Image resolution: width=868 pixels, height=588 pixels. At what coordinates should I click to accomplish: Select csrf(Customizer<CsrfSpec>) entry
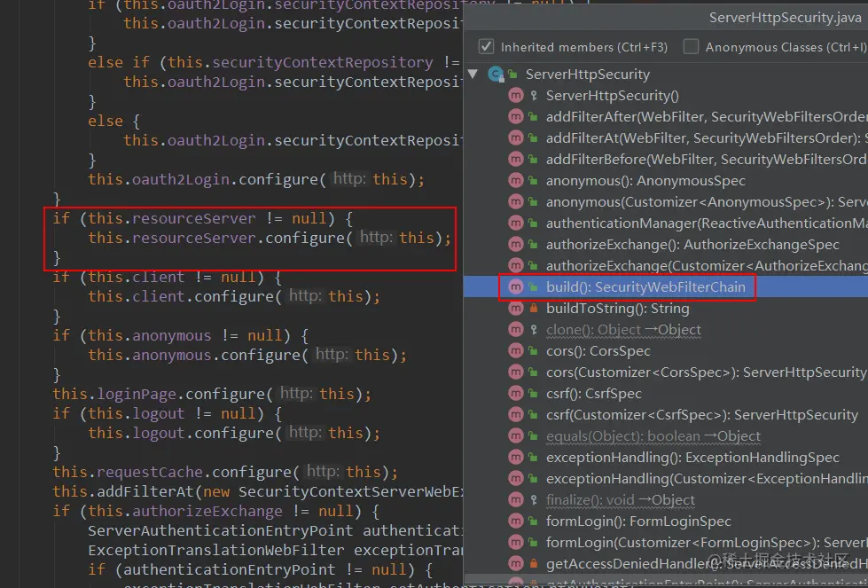(x=702, y=415)
